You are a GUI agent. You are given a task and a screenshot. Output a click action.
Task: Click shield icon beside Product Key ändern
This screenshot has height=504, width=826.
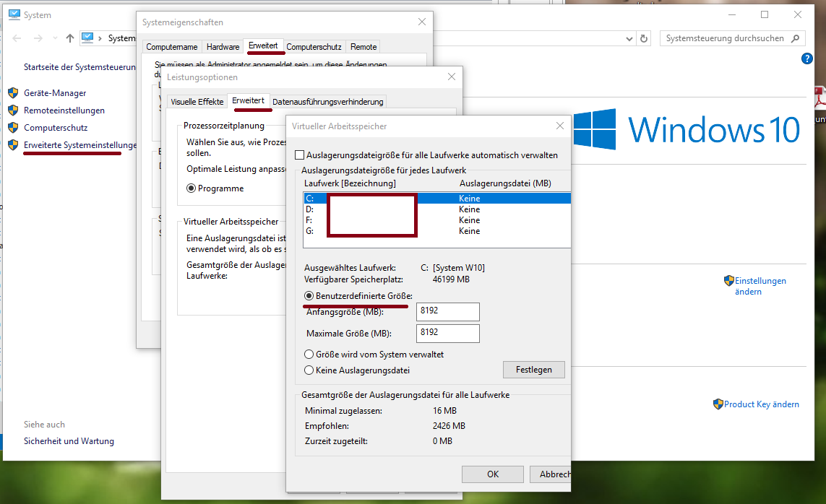click(718, 404)
